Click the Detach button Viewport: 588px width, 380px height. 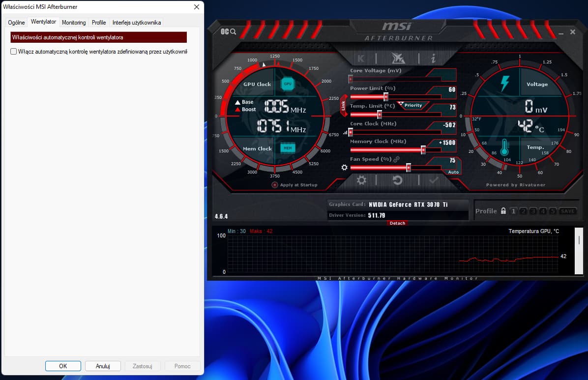397,223
